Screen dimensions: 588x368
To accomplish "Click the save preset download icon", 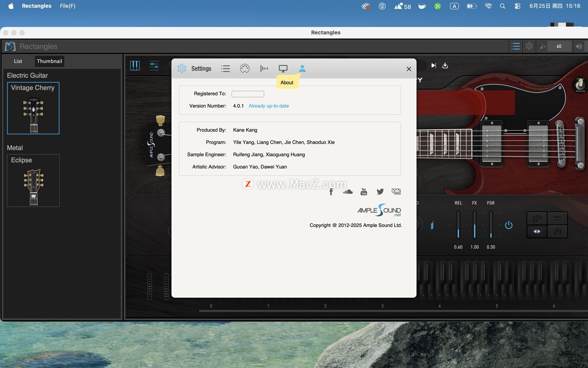I will coord(445,65).
